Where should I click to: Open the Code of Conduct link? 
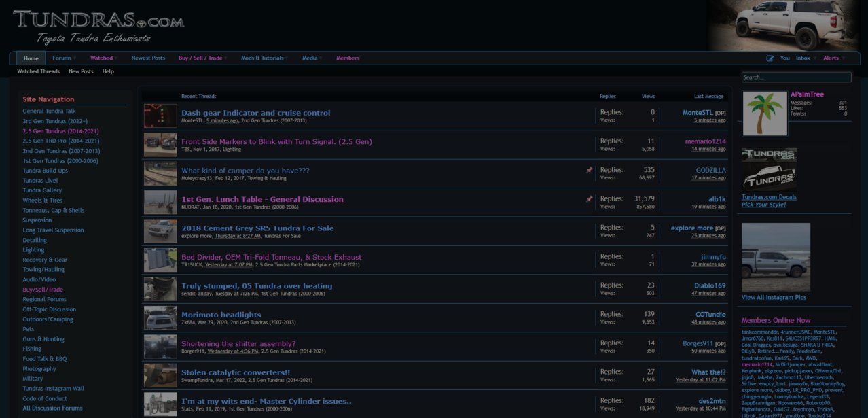click(45, 398)
